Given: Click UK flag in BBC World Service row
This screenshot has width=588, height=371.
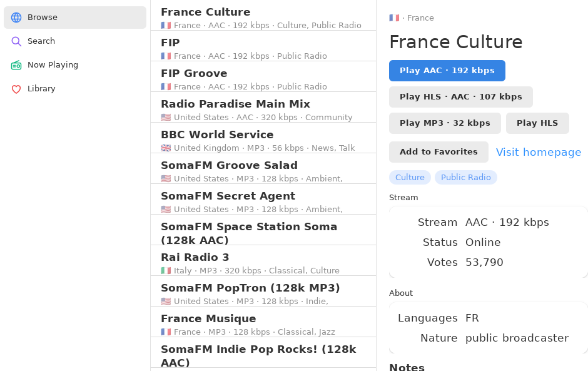Looking at the screenshot, I should (x=166, y=148).
